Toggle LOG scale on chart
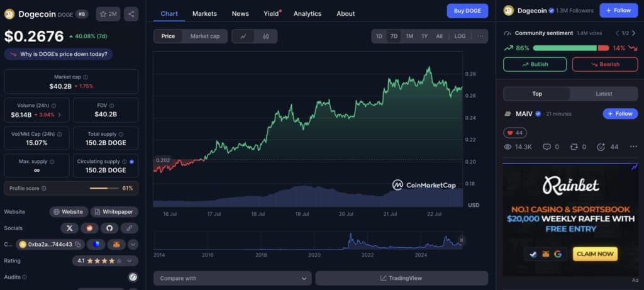Screen dimensions: 644x290 click(460, 36)
